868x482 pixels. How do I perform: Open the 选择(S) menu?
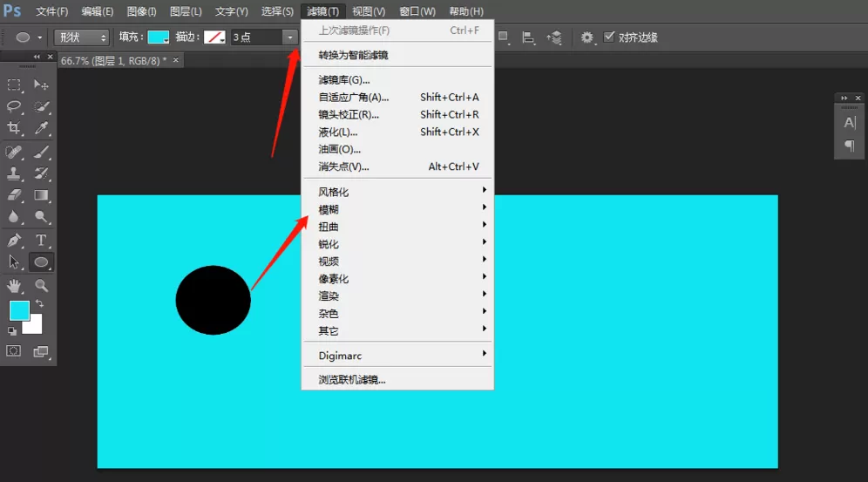pos(277,11)
